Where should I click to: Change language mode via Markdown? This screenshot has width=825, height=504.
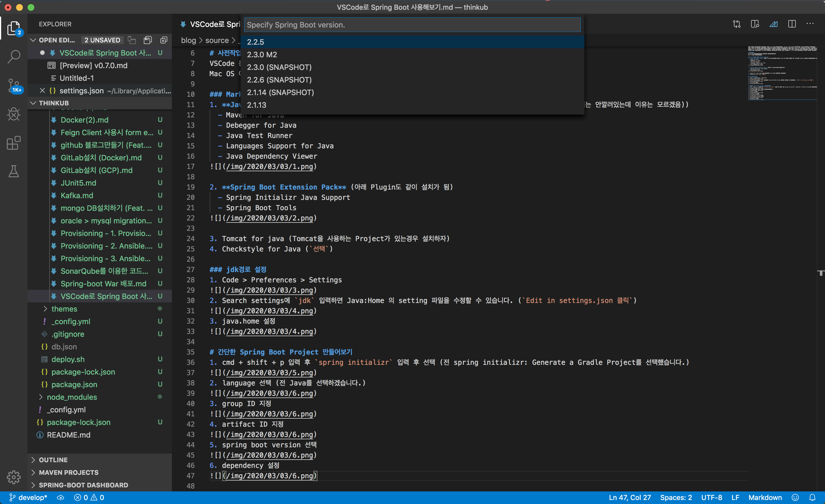[765, 498]
